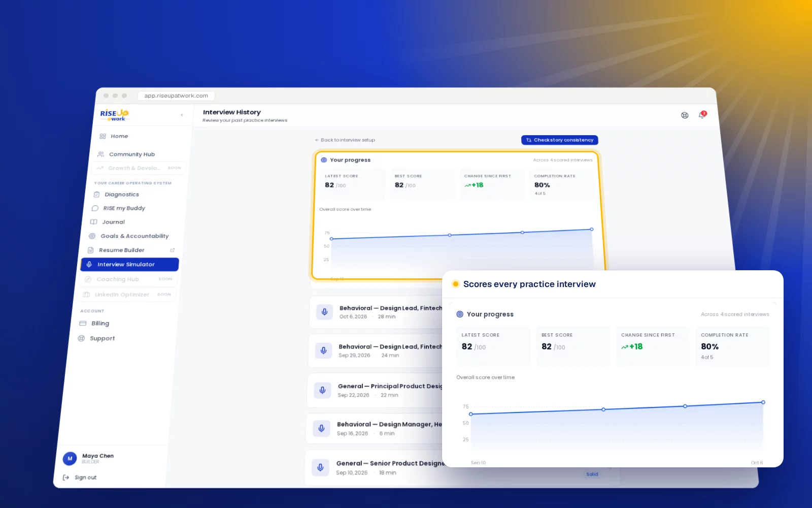Click microphone icon for Sep 16, 2026 interview
This screenshot has height=508, width=812.
321,429
